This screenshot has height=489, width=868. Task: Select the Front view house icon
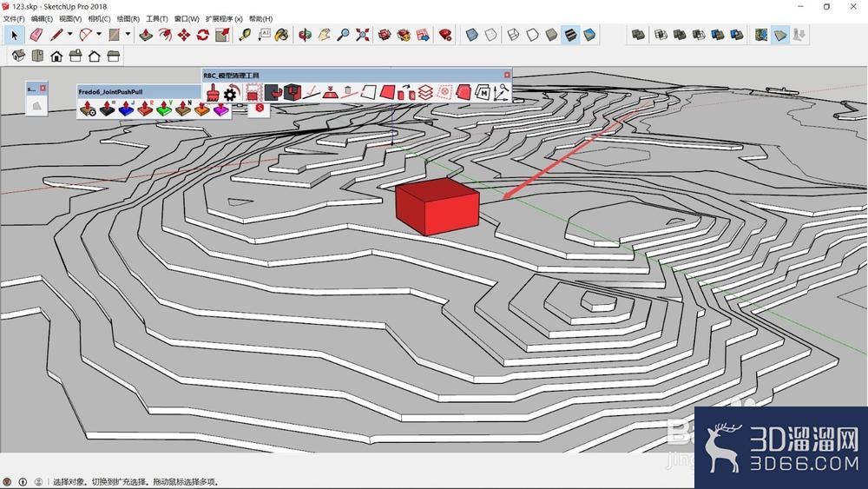56,56
